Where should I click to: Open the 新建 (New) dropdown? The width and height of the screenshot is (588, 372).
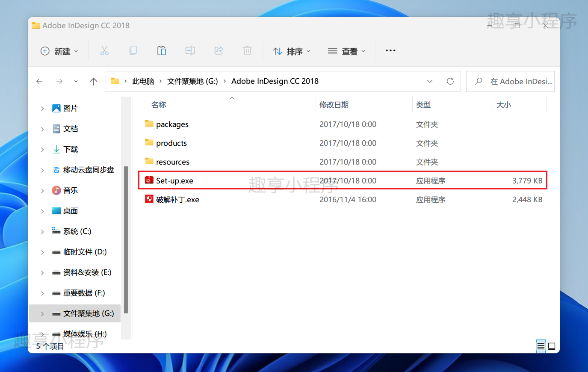point(59,51)
